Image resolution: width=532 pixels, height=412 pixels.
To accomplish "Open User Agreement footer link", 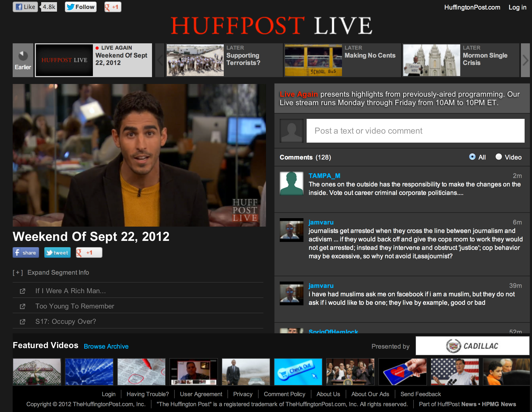I will coord(201,394).
